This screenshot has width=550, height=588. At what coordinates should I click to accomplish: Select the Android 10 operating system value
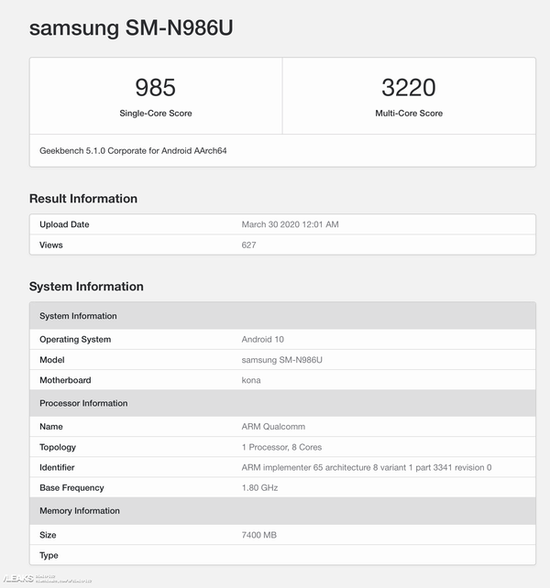(x=263, y=339)
